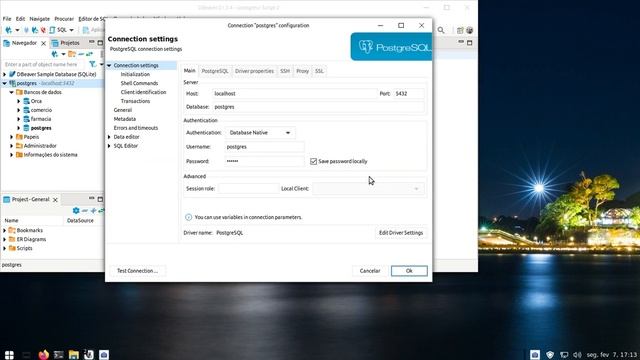Screen dimensions: 640x360
Task: Select Initialization in settings tree
Action: tap(135, 74)
